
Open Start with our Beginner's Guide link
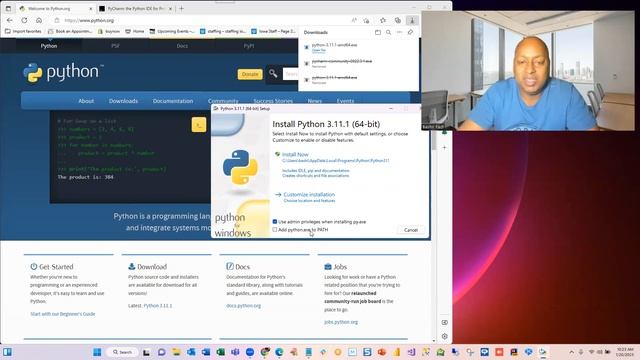point(62,314)
